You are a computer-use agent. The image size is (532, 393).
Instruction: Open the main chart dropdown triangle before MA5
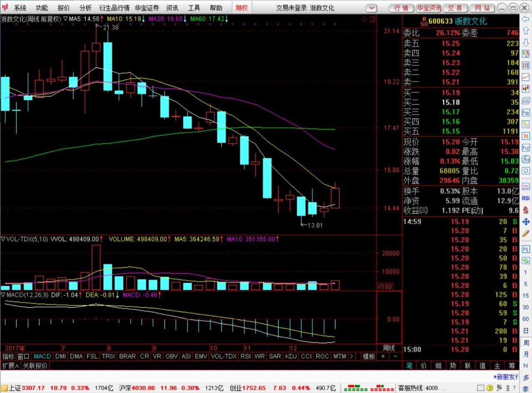(66, 19)
